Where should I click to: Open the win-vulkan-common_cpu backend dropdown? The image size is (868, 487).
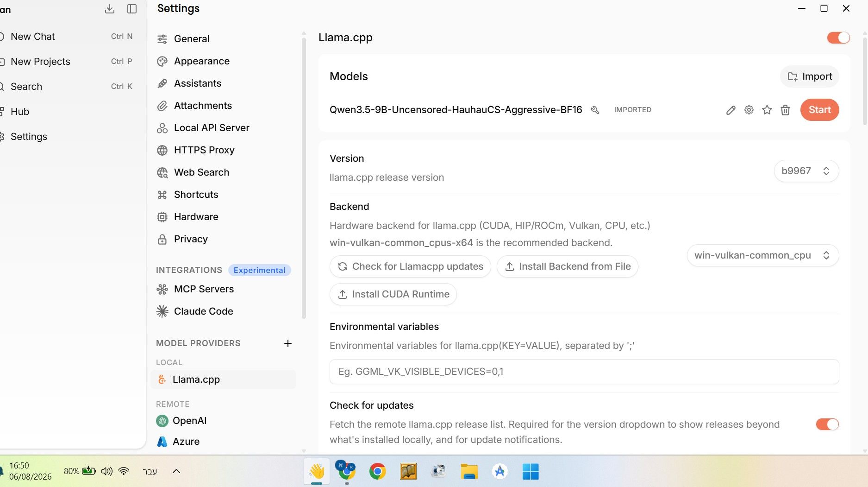763,255
